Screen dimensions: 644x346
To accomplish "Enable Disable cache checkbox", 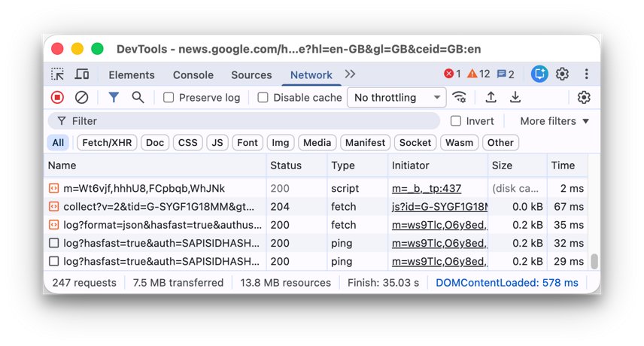I will pos(263,97).
